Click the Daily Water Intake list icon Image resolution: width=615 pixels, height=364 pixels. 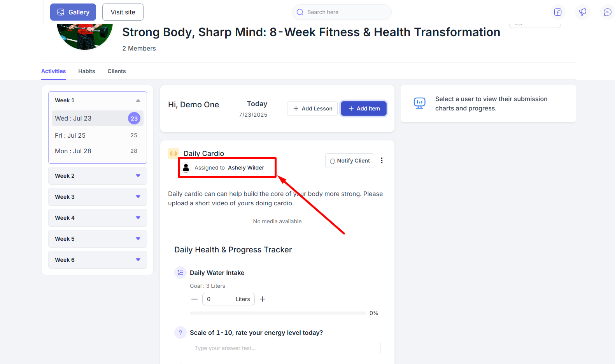pos(180,273)
